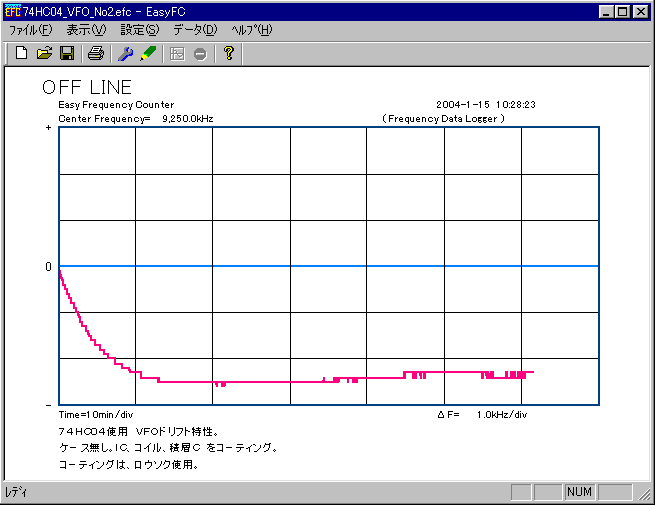Click the yellow question mark help icon

pyautogui.click(x=228, y=53)
